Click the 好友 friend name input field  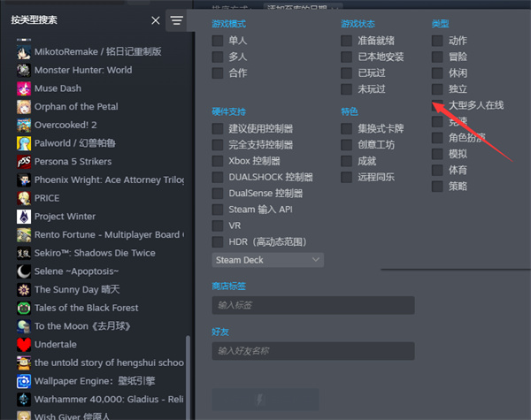click(313, 351)
